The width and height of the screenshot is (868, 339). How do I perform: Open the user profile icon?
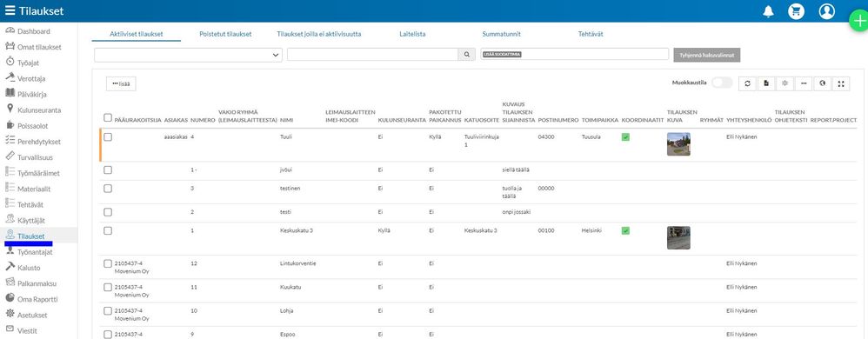(826, 11)
